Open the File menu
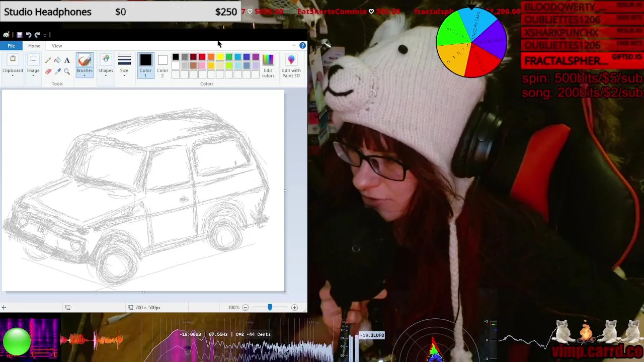The width and height of the screenshot is (644, 362). click(x=11, y=46)
